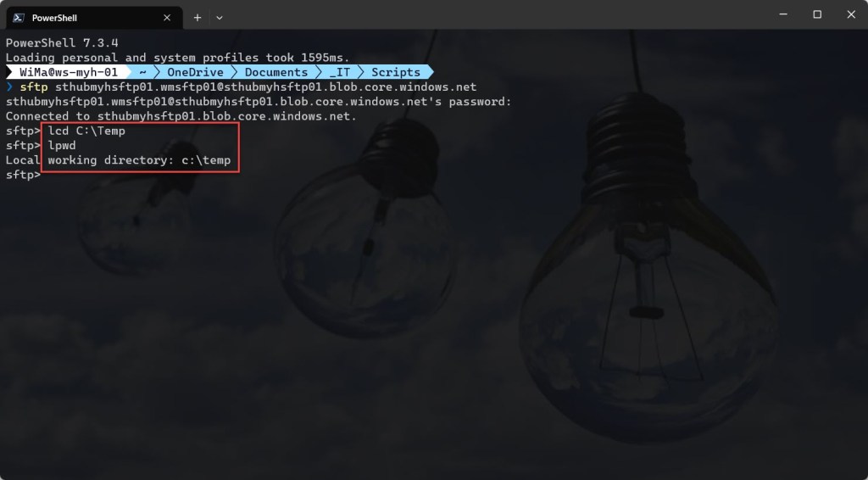The width and height of the screenshot is (868, 480).
Task: Click the lpwd command text
Action: (62, 145)
